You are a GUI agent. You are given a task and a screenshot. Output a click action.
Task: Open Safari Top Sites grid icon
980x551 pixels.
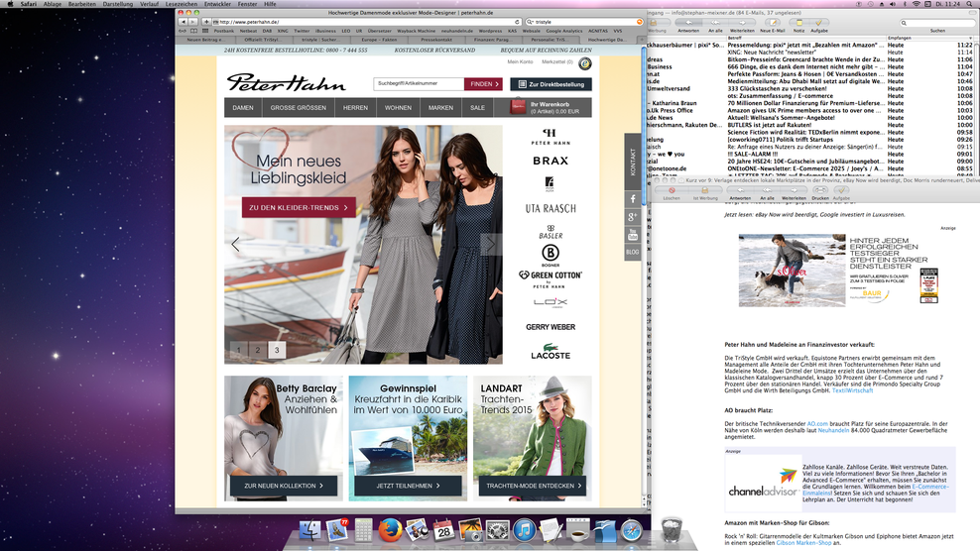click(x=205, y=31)
